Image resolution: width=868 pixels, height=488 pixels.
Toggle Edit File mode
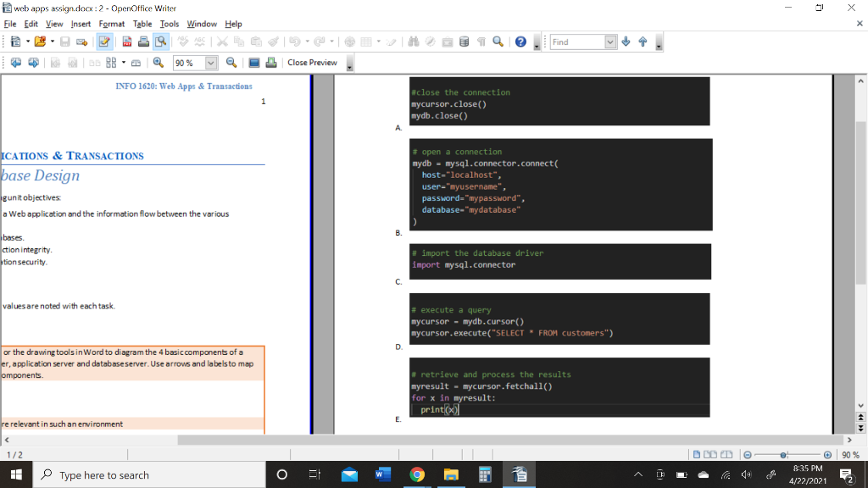click(x=103, y=41)
